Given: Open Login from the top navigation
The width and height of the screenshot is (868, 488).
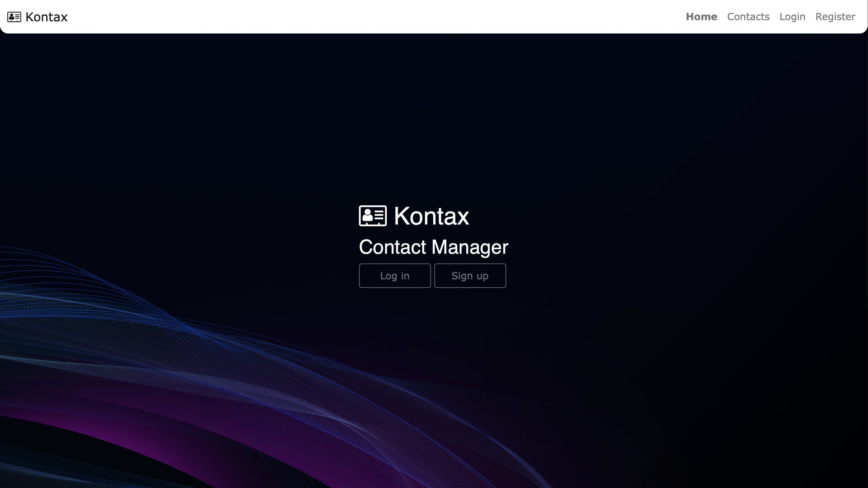Looking at the screenshot, I should click(x=792, y=16).
